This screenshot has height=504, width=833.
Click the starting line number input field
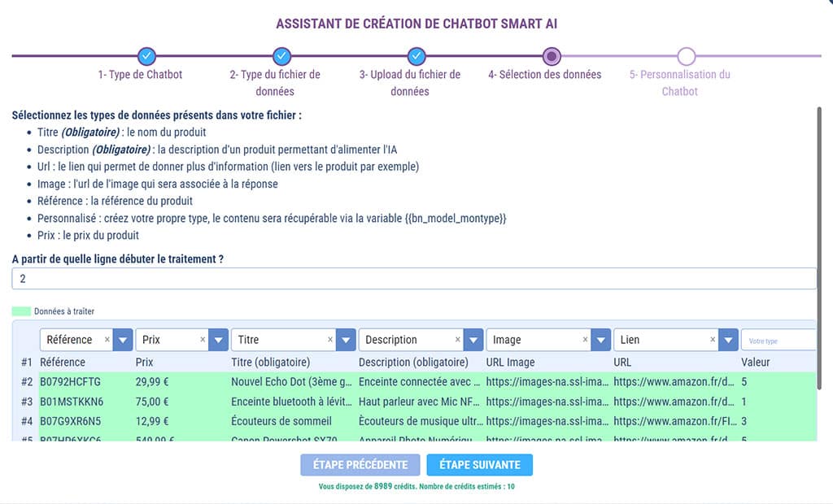[413, 278]
